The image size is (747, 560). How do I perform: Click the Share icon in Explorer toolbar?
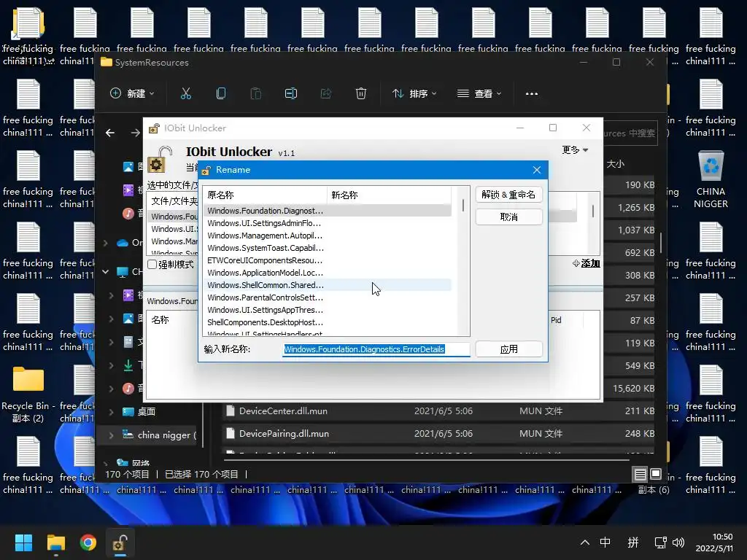326,94
